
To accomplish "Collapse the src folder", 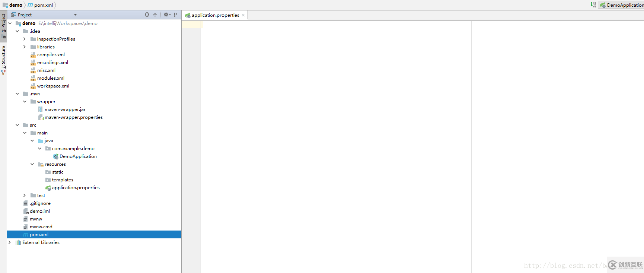I will coord(17,125).
